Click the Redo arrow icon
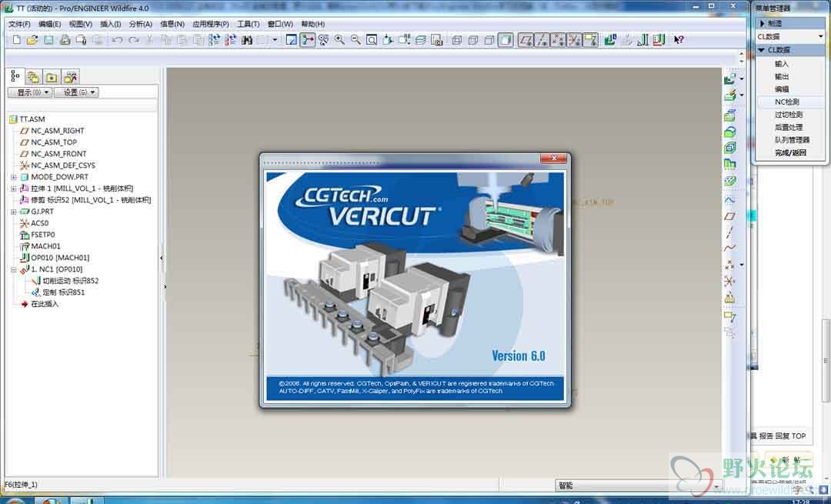 coord(134,40)
